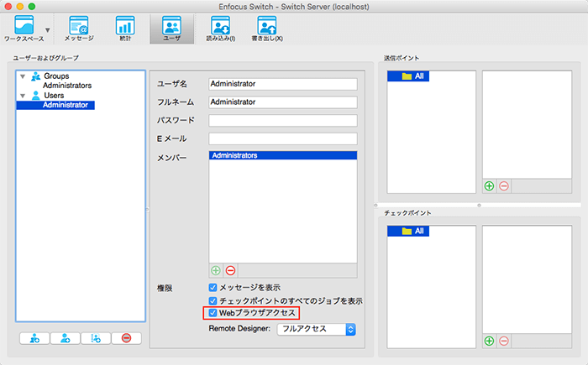Click the add group button
The width and height of the screenshot is (588, 365).
coord(34,338)
